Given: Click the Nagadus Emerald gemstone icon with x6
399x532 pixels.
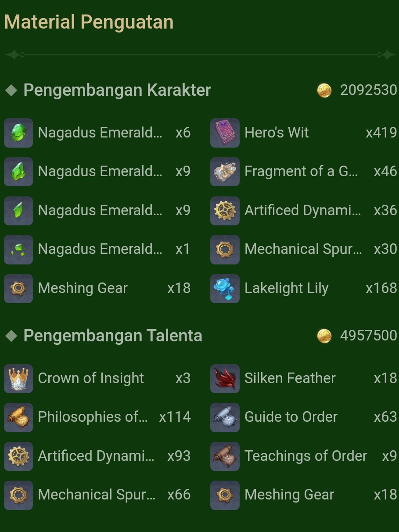Looking at the screenshot, I should (18, 133).
